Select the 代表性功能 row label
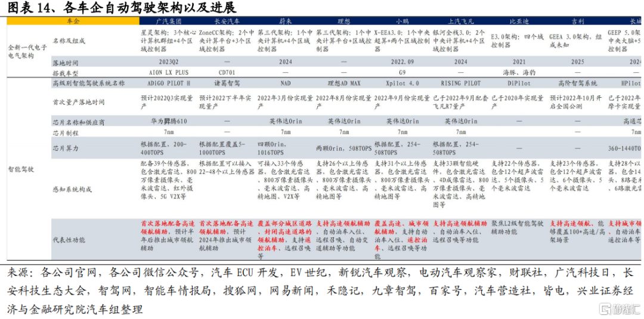The width and height of the screenshot is (644, 319). tap(68, 240)
